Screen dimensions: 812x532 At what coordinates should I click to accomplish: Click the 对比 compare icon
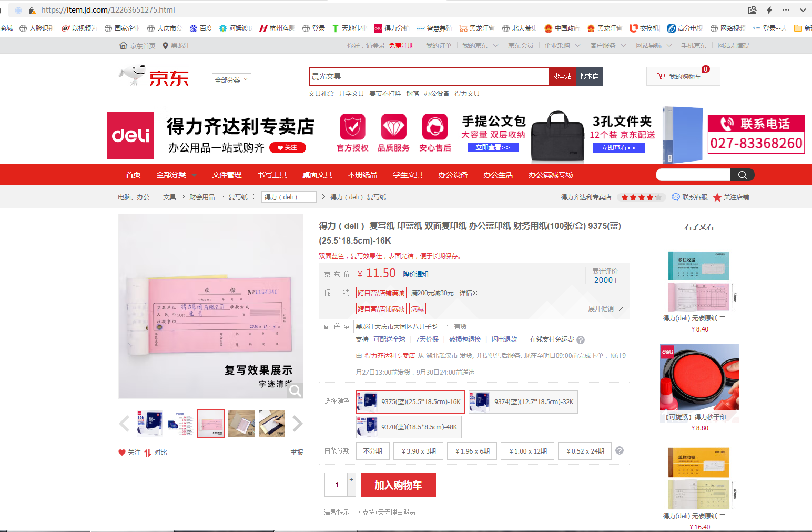[x=148, y=453]
